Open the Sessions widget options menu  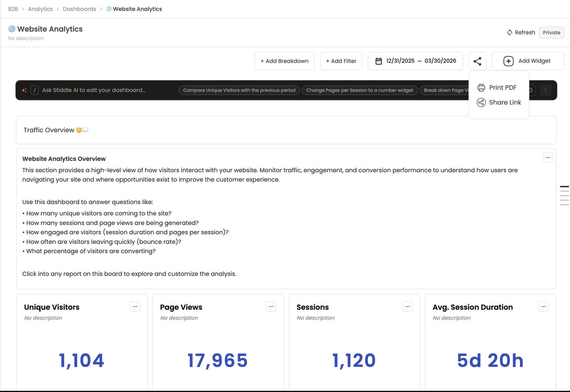[408, 307]
